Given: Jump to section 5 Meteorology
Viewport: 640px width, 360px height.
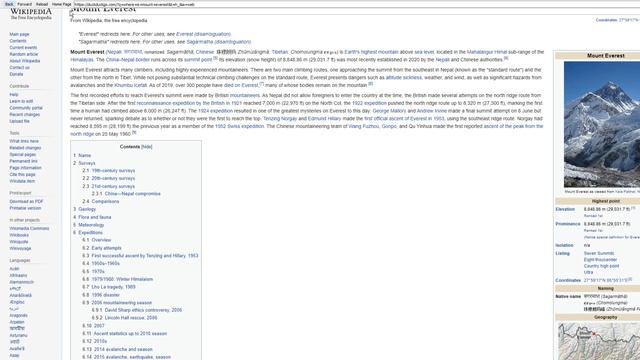Looking at the screenshot, I should point(89,225).
